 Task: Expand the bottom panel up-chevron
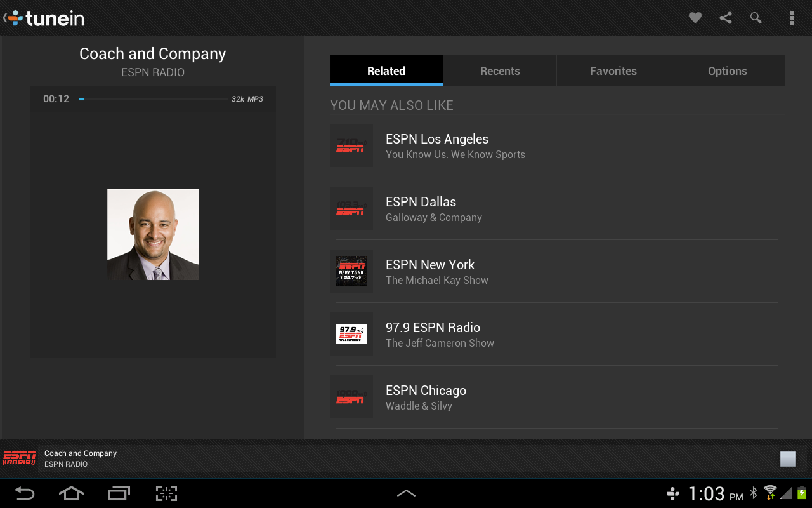[406, 493]
